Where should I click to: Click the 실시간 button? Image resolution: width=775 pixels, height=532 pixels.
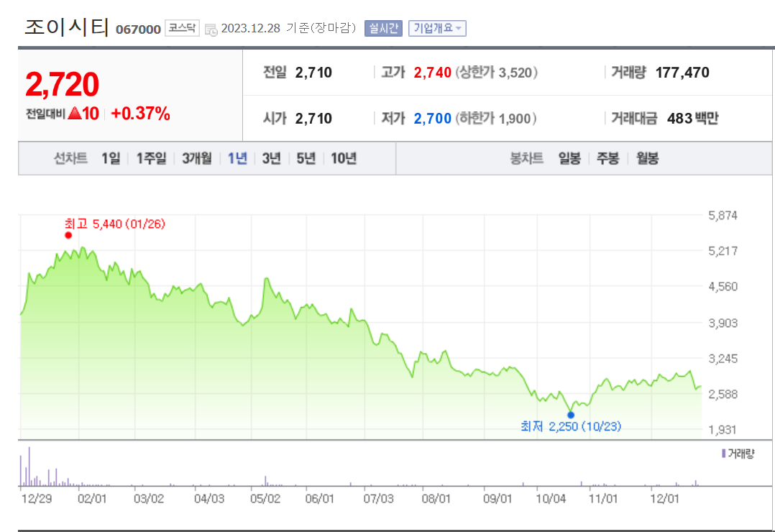click(x=384, y=28)
